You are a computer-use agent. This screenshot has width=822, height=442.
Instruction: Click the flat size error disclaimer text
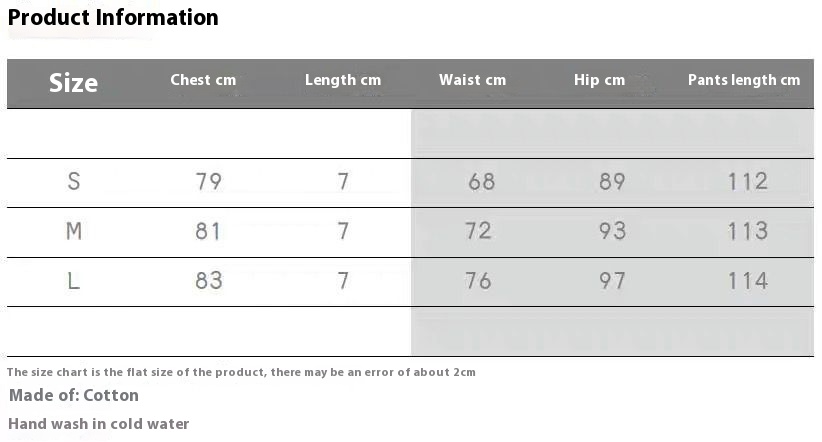[x=241, y=372]
